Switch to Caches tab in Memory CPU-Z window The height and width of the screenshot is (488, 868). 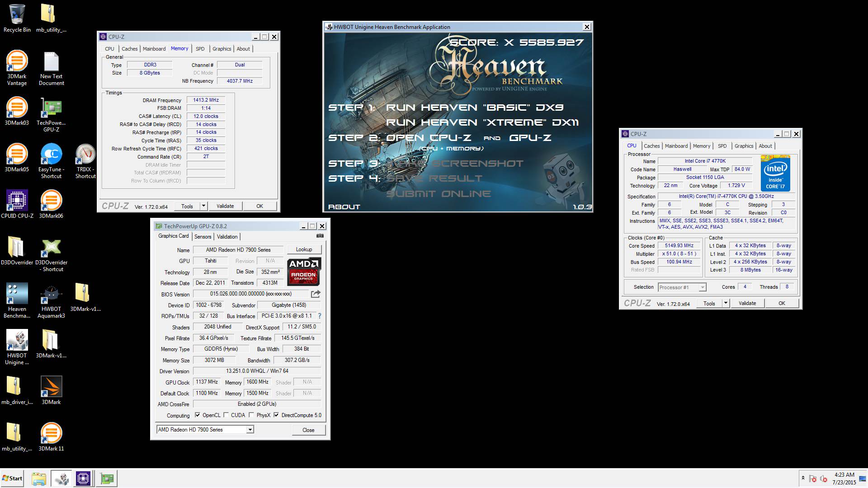coord(129,49)
